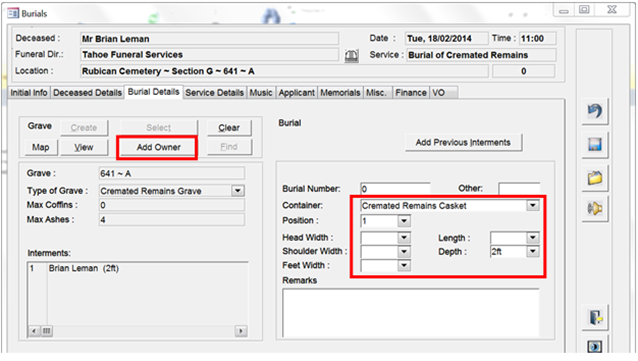Select the Burial Details tab
The height and width of the screenshot is (361, 638).
pyautogui.click(x=153, y=92)
